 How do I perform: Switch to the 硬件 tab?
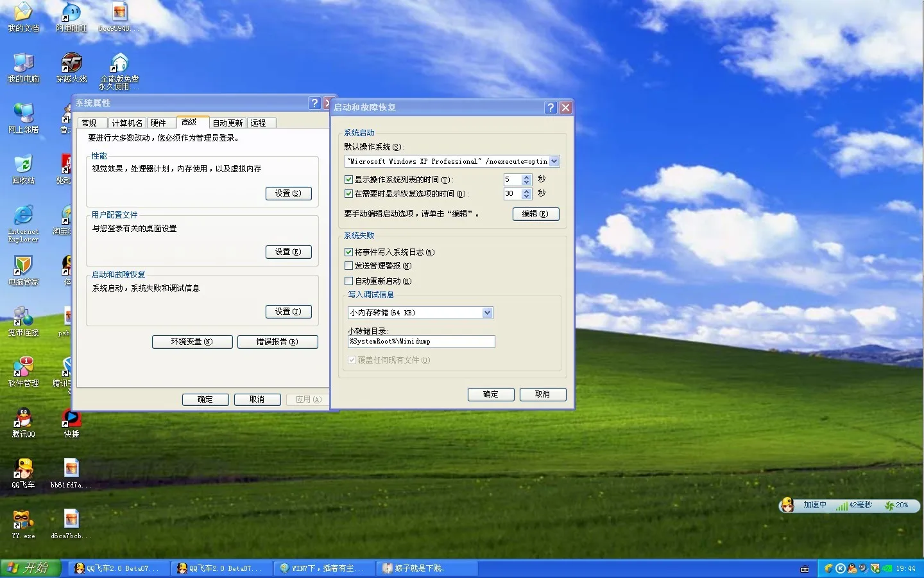click(160, 122)
